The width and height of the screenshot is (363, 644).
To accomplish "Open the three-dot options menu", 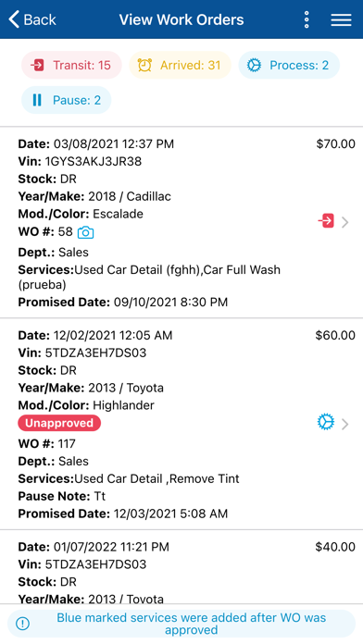I will click(307, 19).
